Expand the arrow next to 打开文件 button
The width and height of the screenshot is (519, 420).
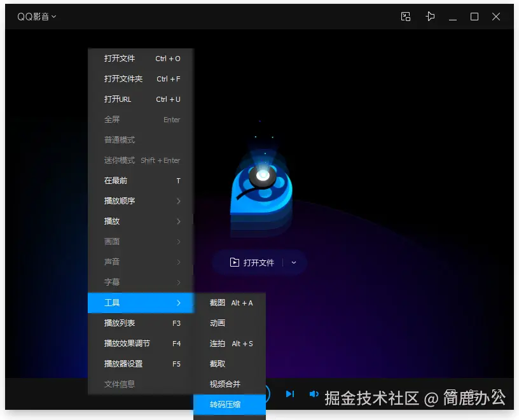293,262
